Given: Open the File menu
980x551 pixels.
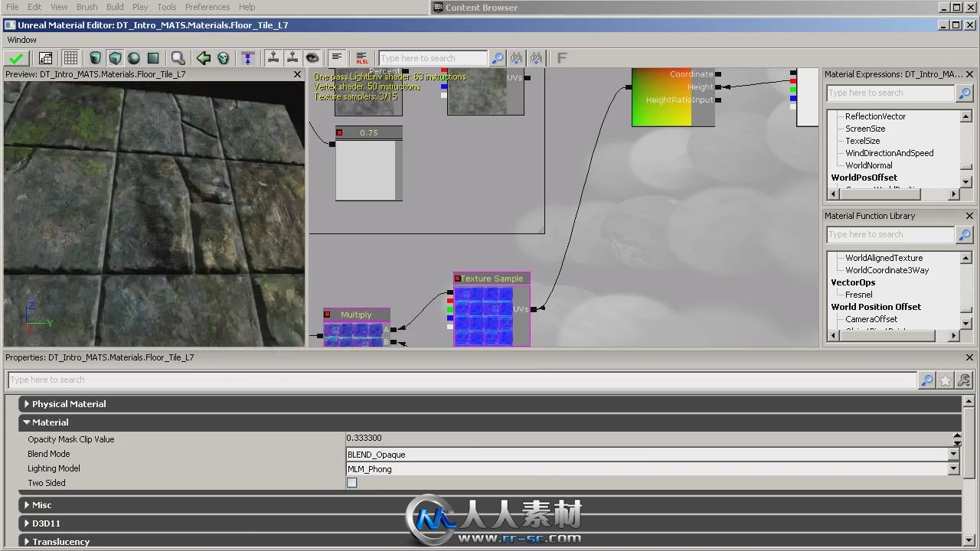Looking at the screenshot, I should click(12, 7).
